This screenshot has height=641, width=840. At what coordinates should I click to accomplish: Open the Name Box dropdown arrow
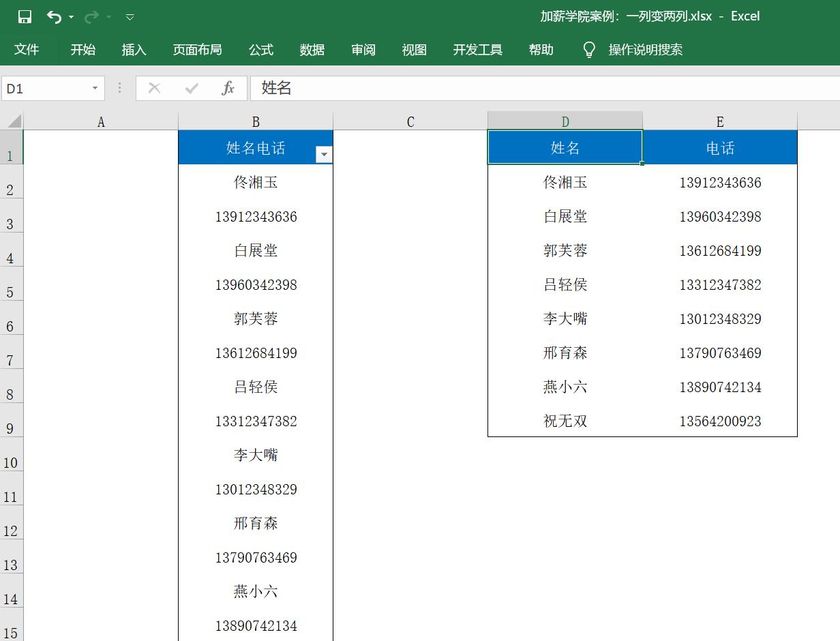95,88
